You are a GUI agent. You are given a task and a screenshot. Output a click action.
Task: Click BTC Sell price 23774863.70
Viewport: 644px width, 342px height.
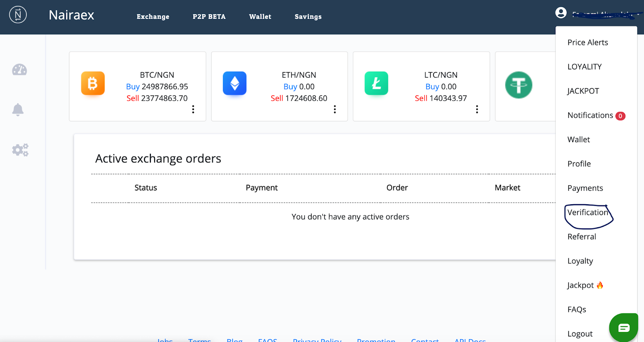click(157, 98)
